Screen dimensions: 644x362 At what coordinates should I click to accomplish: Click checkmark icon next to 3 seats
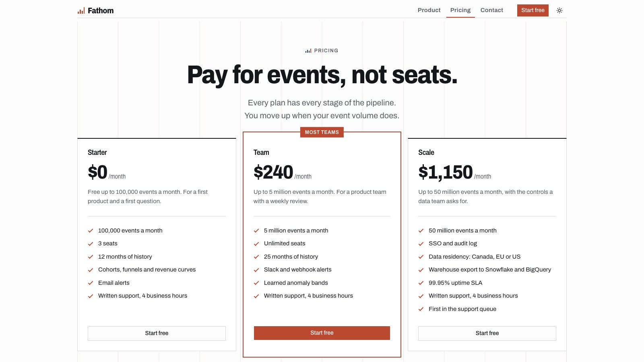91,244
